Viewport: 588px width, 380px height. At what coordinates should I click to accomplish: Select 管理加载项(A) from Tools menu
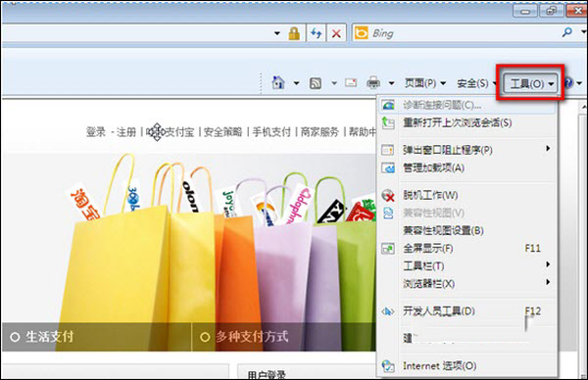point(466,167)
